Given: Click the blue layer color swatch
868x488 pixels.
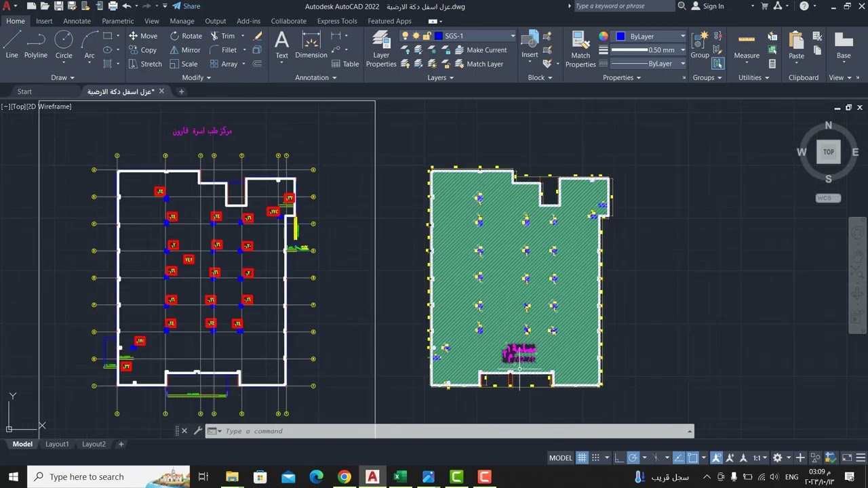Looking at the screenshot, I should tap(439, 36).
